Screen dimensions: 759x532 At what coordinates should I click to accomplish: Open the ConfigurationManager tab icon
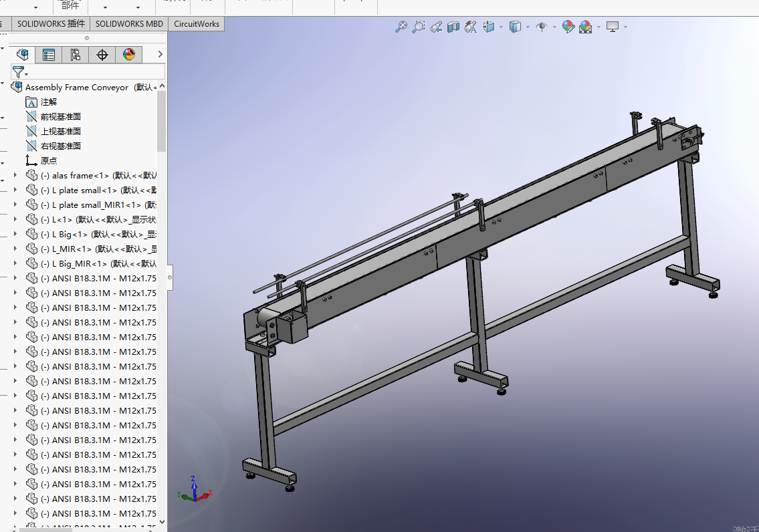point(75,55)
